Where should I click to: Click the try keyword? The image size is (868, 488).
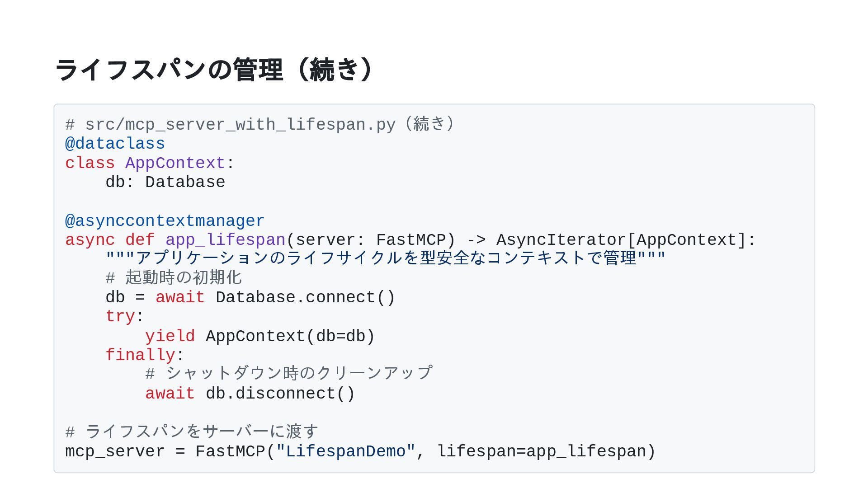click(120, 316)
